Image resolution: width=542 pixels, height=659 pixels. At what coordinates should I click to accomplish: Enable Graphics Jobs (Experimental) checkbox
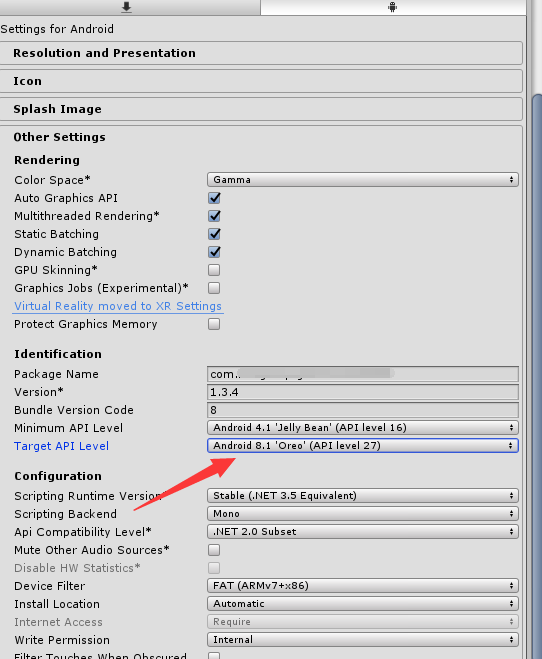click(x=214, y=288)
